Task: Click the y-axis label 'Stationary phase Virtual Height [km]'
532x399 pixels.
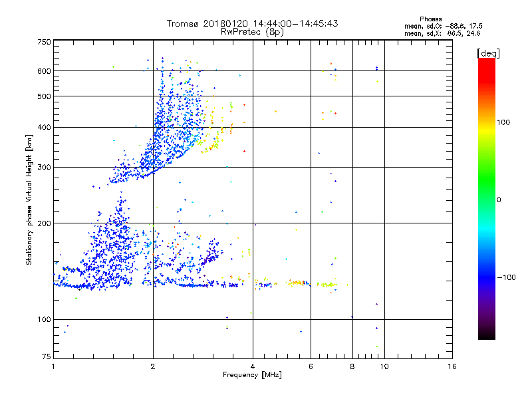Action: (29, 199)
